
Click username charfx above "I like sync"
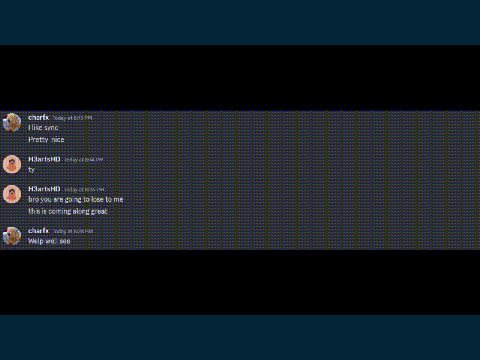pos(39,117)
